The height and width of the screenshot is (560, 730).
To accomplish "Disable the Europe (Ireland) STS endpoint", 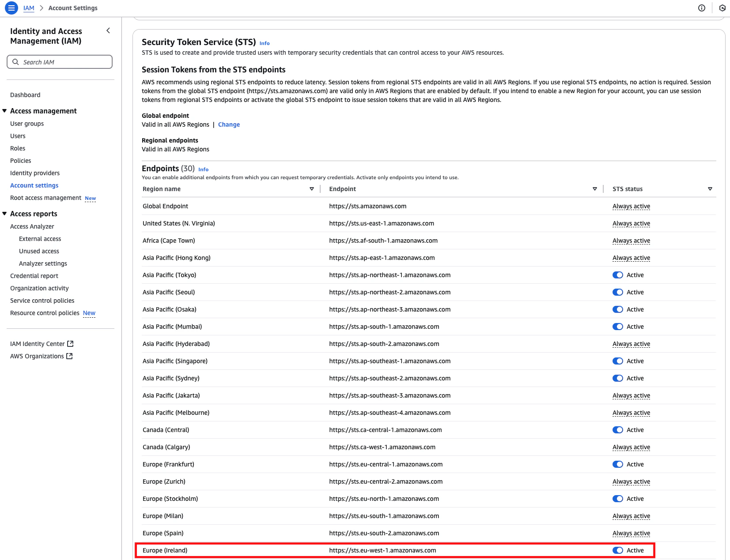I will click(x=618, y=550).
